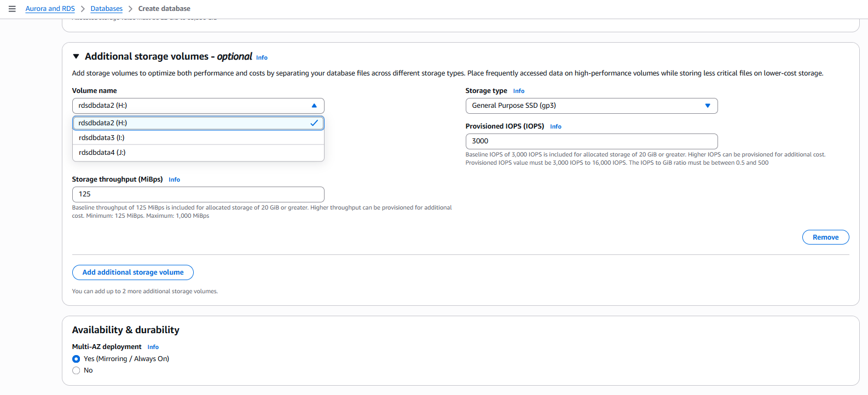Go to Aurora and RDS breadcrumb

tap(50, 9)
